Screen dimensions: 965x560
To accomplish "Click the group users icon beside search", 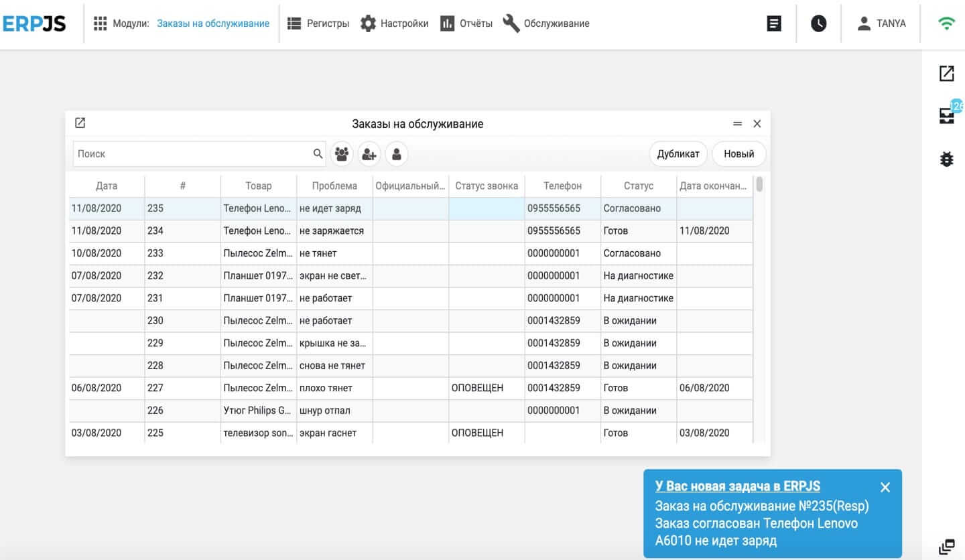I will [x=342, y=154].
